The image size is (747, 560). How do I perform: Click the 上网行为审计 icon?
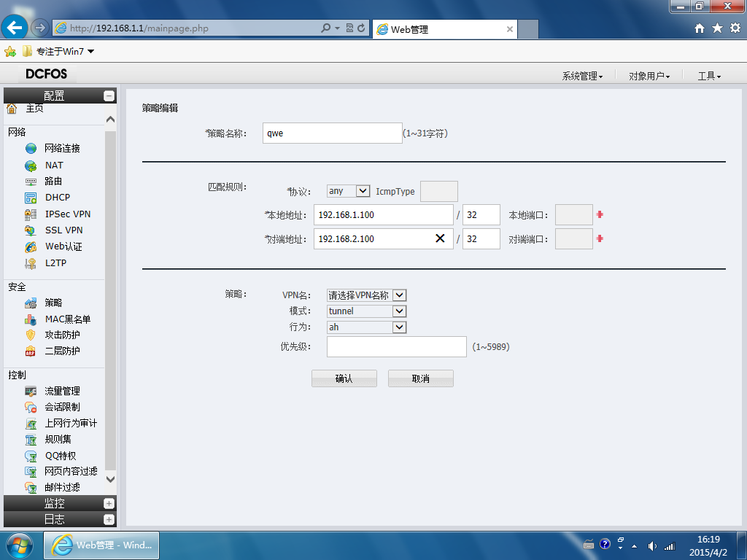click(x=31, y=424)
